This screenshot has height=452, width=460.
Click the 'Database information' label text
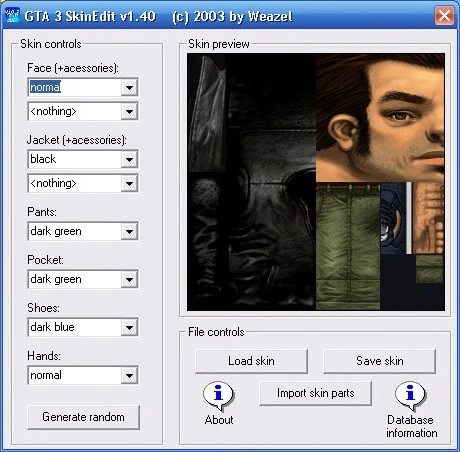[x=411, y=426]
